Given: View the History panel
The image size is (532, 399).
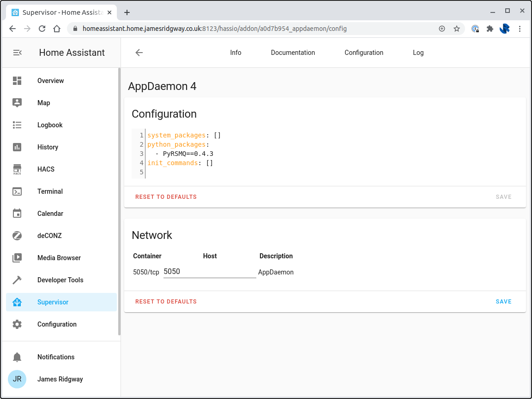Looking at the screenshot, I should click(x=48, y=147).
